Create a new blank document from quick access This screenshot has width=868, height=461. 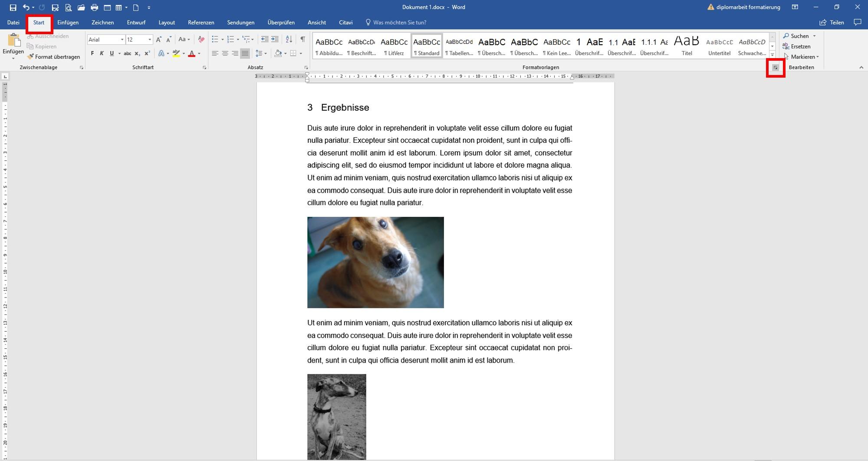coord(136,7)
